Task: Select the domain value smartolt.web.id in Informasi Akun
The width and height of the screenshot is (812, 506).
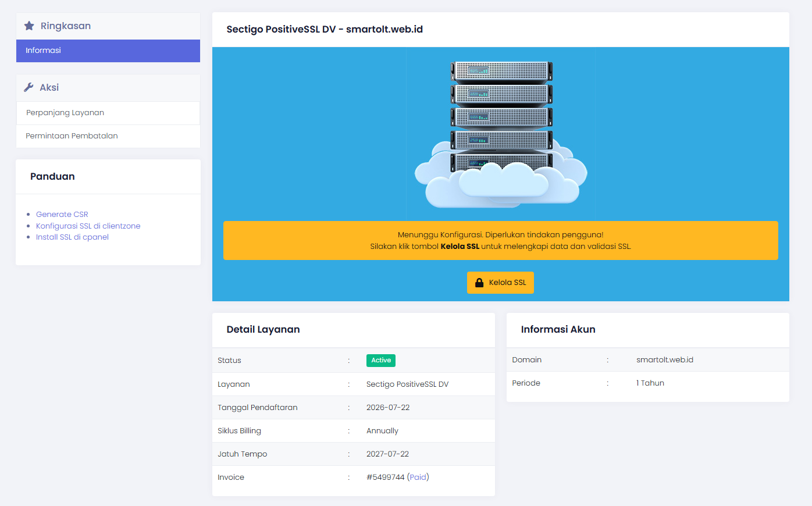Action: pos(665,360)
